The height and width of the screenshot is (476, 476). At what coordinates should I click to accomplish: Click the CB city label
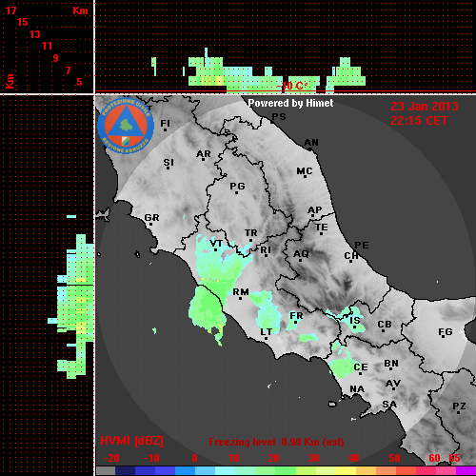click(385, 325)
